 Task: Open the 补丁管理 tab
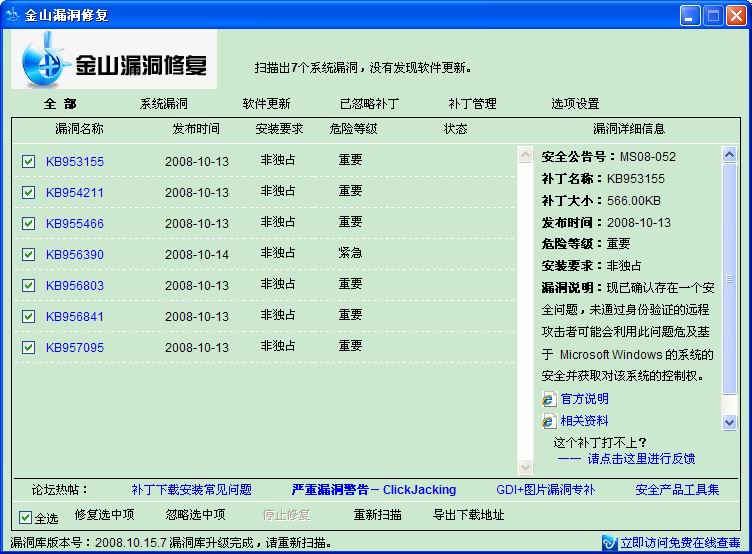point(472,104)
